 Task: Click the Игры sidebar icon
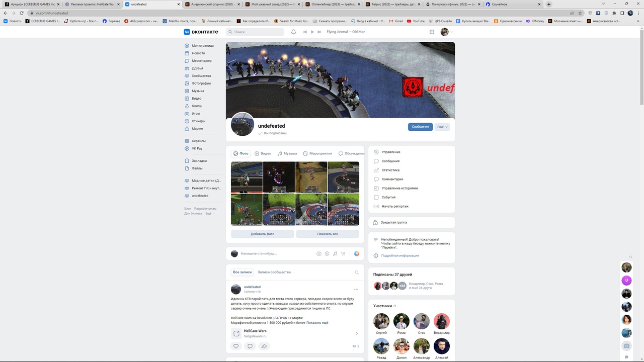[x=187, y=114]
